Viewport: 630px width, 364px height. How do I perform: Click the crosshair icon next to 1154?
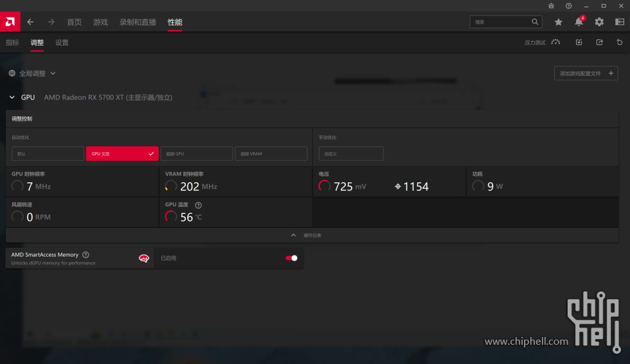point(398,186)
